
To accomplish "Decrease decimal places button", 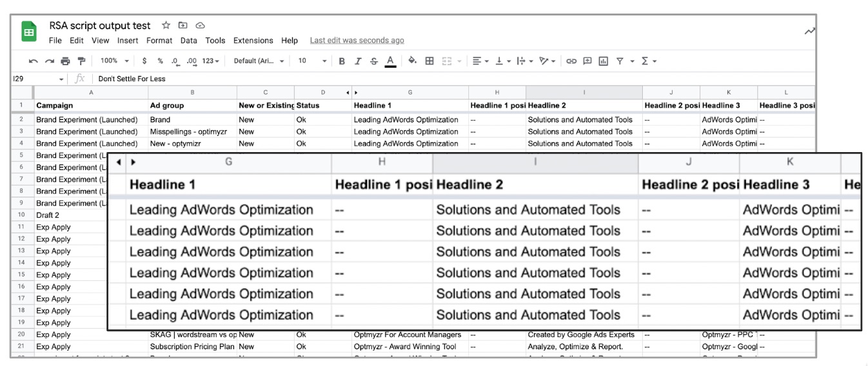I will [x=175, y=61].
